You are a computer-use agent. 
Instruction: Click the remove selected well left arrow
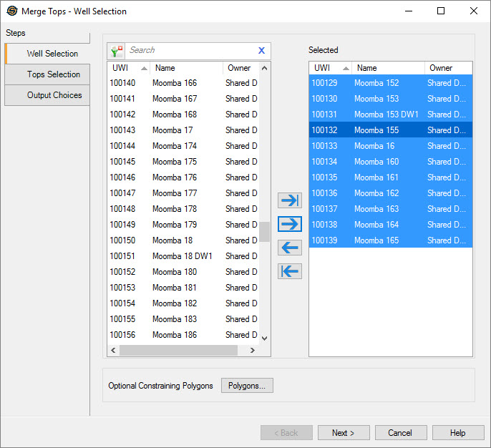[289, 248]
